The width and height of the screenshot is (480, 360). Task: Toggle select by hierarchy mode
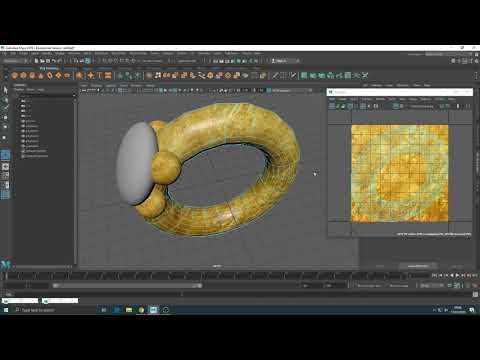coord(76,61)
